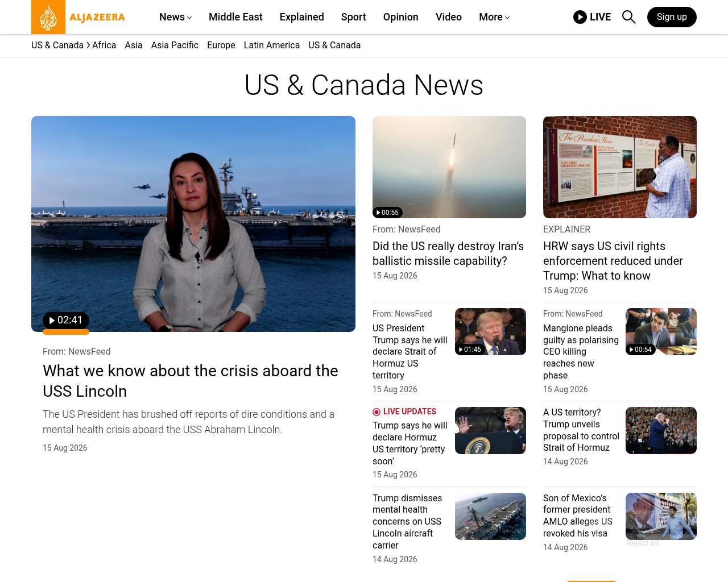Viewport: 728px width, 582px height.
Task: Open 'Trump unveils proposal' Hormuz headline
Action: (x=581, y=430)
